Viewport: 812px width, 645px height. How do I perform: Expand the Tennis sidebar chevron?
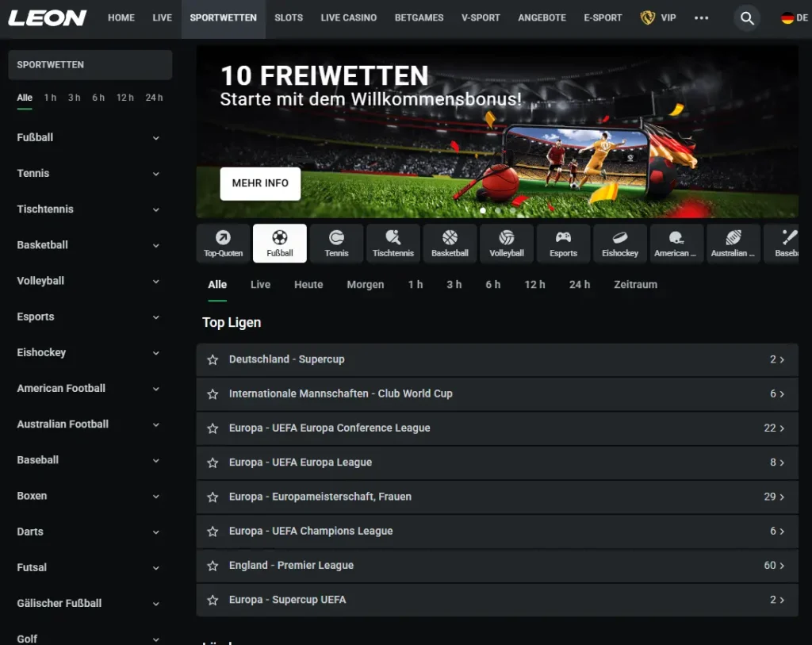click(x=156, y=174)
